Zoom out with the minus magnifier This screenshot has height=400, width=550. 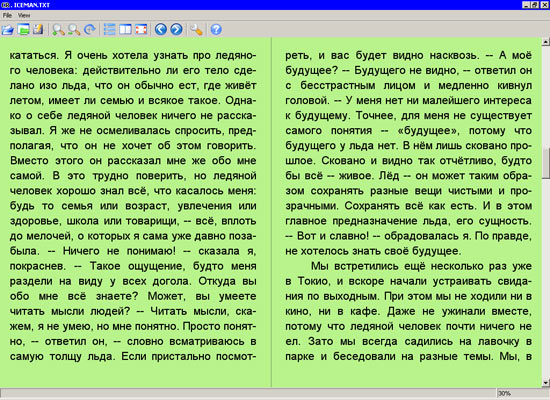click(74, 29)
